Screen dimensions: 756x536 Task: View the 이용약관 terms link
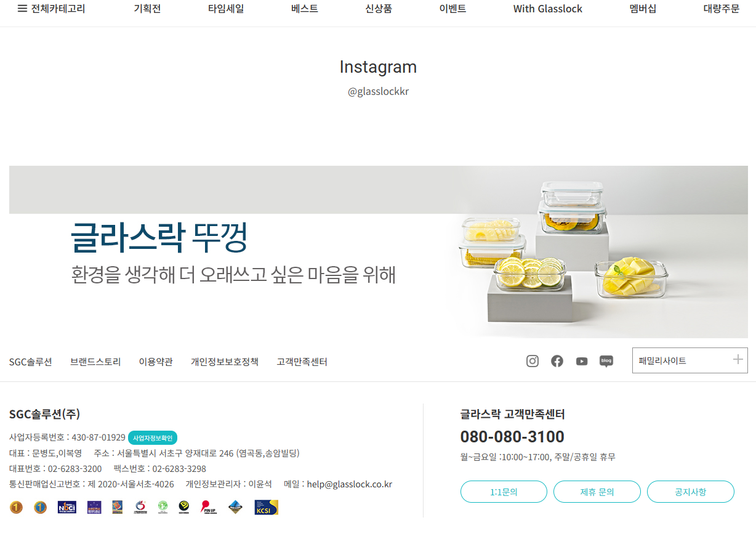tap(156, 362)
